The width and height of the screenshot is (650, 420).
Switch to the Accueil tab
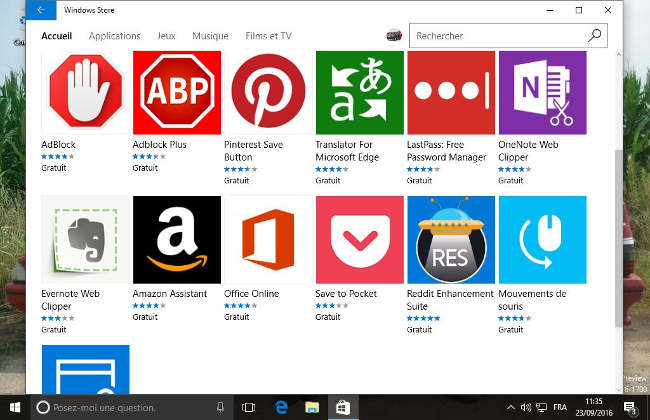[x=57, y=36]
